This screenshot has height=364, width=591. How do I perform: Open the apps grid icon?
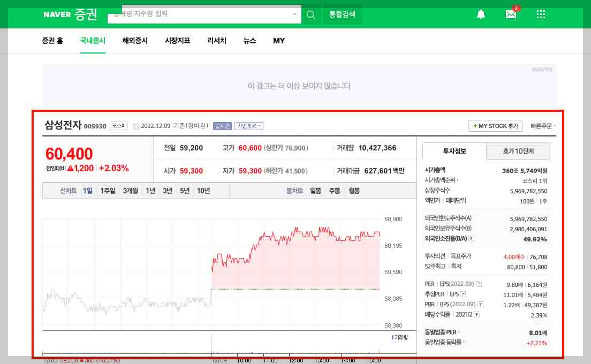coord(541,14)
